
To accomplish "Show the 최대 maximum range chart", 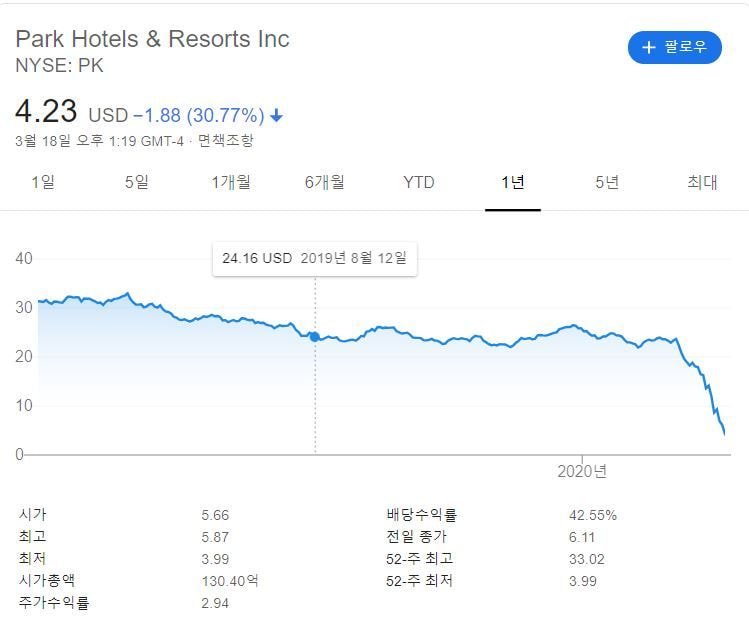I will [x=702, y=182].
